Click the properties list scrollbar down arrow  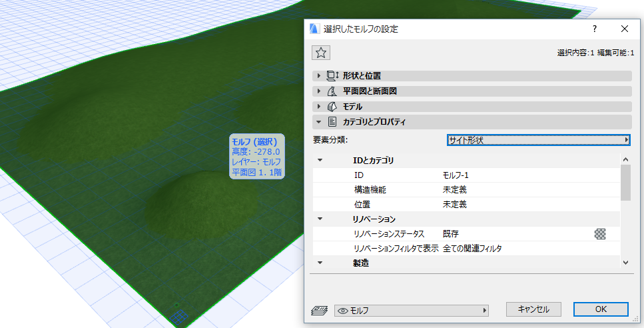pyautogui.click(x=625, y=262)
